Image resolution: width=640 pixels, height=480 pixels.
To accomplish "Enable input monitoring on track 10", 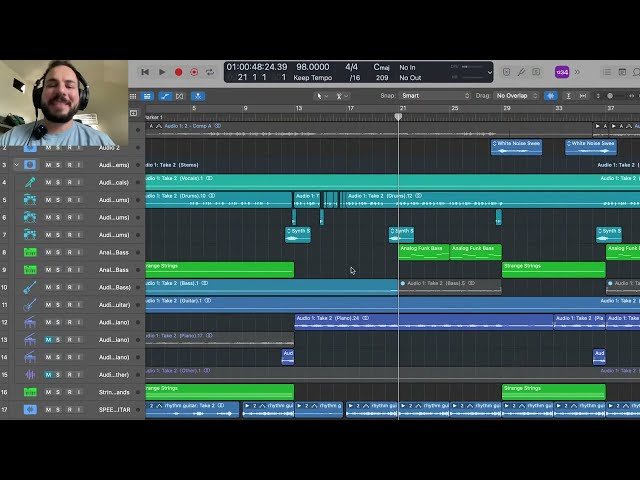I will (79, 287).
